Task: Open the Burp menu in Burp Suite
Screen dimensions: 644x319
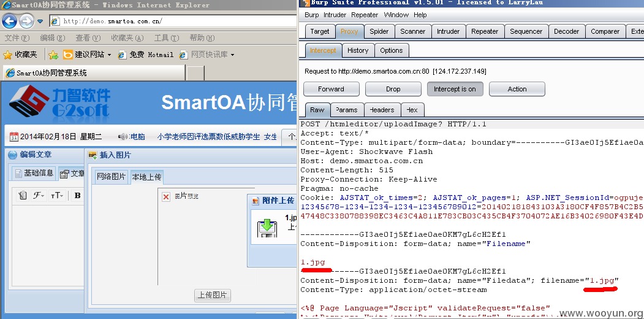Action: [312, 15]
